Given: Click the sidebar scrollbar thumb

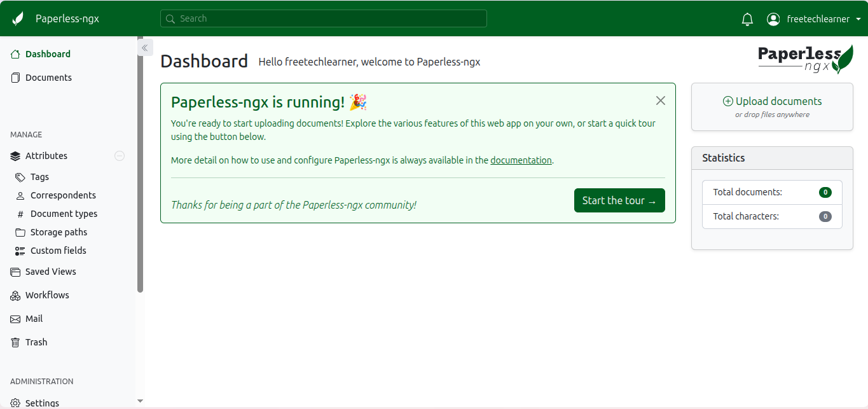Looking at the screenshot, I should (141, 165).
